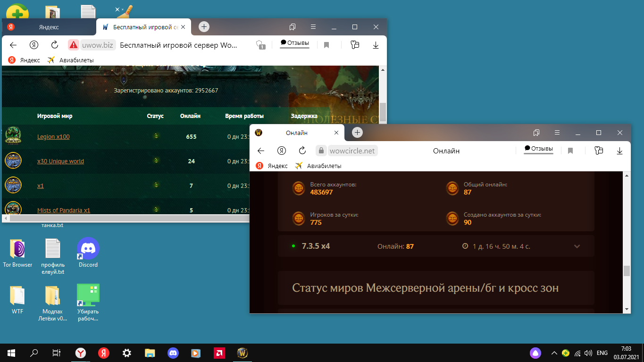Viewport: 644px width, 362px height.
Task: Show hidden system tray icons
Action: click(x=554, y=353)
